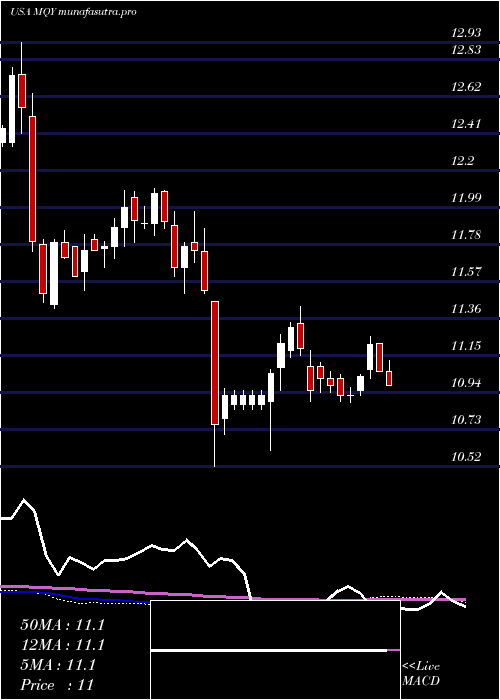Click the 12MA : 11.1 readout

62,645
